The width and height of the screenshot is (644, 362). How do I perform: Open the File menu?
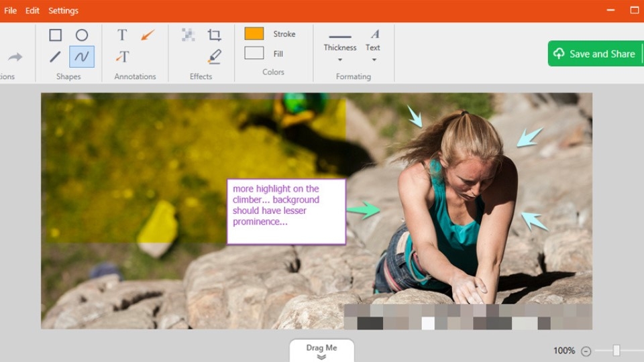coord(11,11)
